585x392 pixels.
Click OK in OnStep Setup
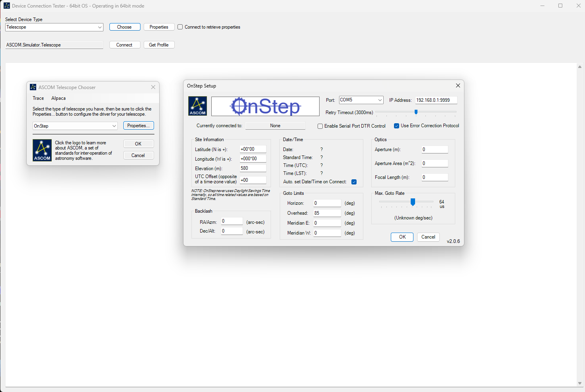coord(402,237)
